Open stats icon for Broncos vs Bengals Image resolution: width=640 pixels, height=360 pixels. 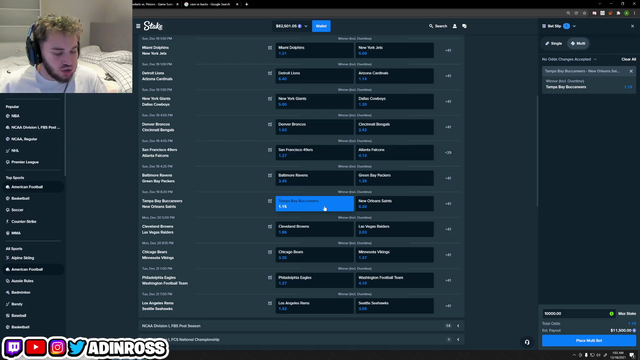pos(270,124)
